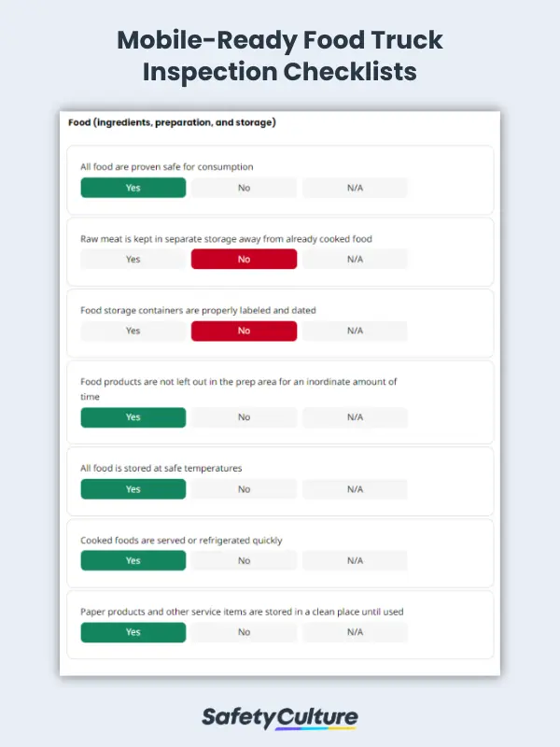Viewport: 560px width, 747px height.
Task: Select Yes for all food proven safe
Action: [133, 188]
